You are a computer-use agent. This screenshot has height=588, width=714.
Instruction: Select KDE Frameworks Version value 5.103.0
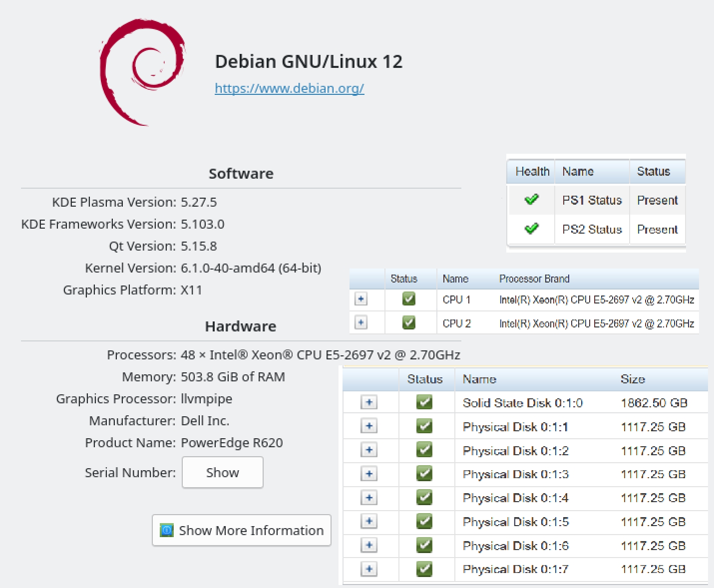tap(202, 224)
